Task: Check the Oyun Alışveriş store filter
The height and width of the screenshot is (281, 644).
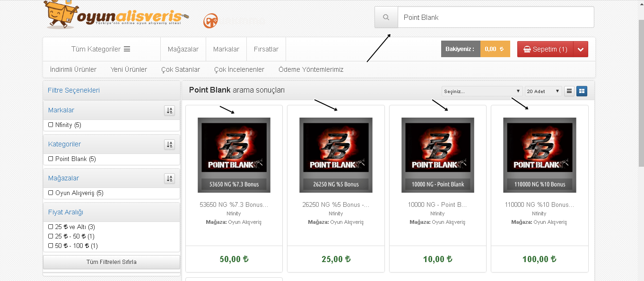Action: pos(51,193)
